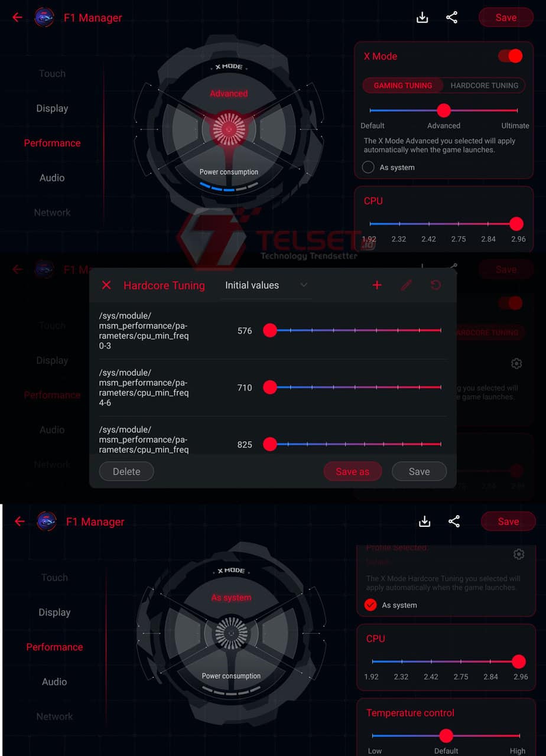Screen dimensions: 546x756
Task: Click the Delete button in the dialog
Action: pyautogui.click(x=126, y=471)
